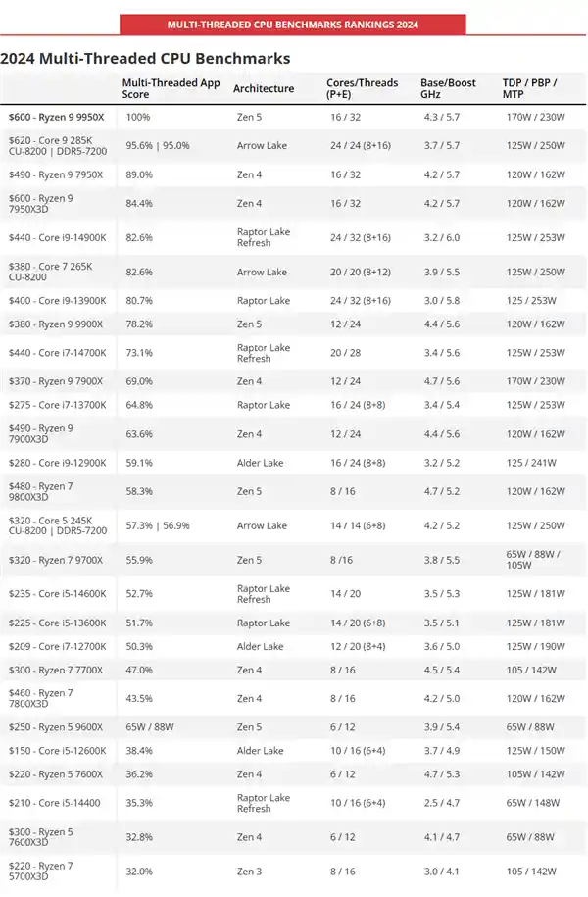
Task: Select the Ryzen 7 5700X3D entry
Action: 58,871
